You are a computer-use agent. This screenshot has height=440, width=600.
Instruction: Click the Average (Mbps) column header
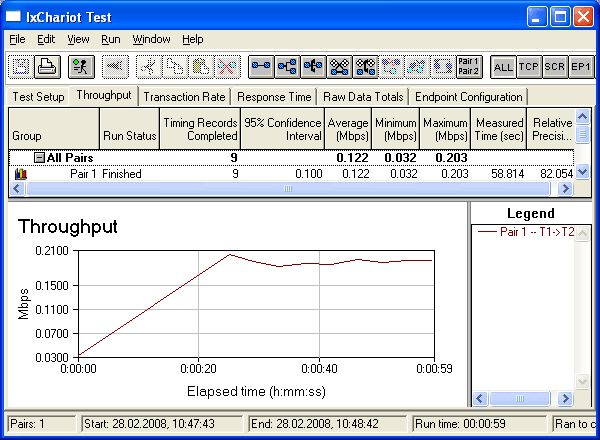(x=348, y=129)
